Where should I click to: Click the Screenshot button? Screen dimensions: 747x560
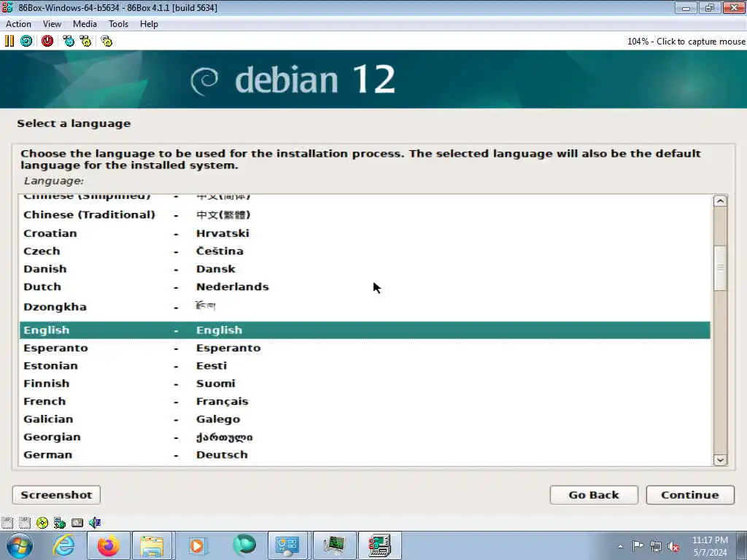click(x=56, y=495)
